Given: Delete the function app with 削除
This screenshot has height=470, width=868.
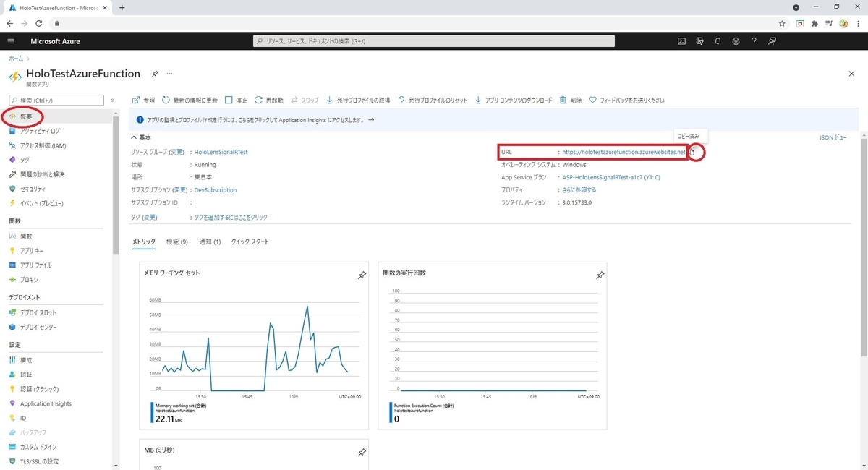Looking at the screenshot, I should tap(570, 101).
